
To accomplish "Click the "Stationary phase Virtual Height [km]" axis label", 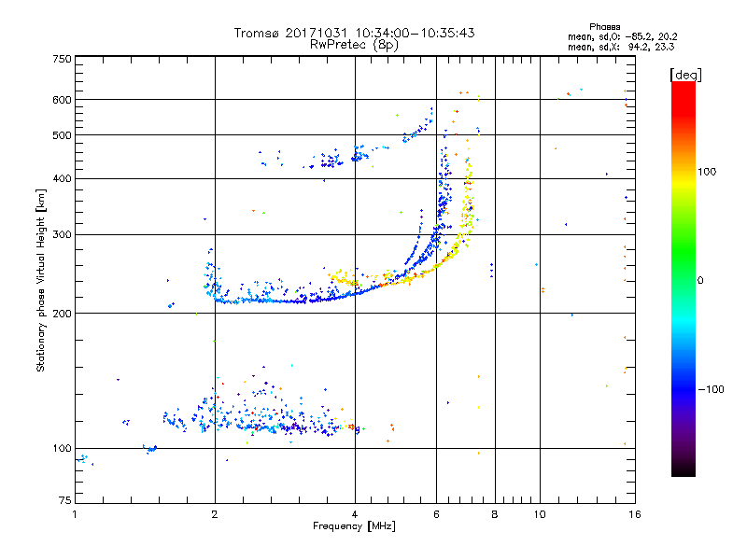I will 40,280.
